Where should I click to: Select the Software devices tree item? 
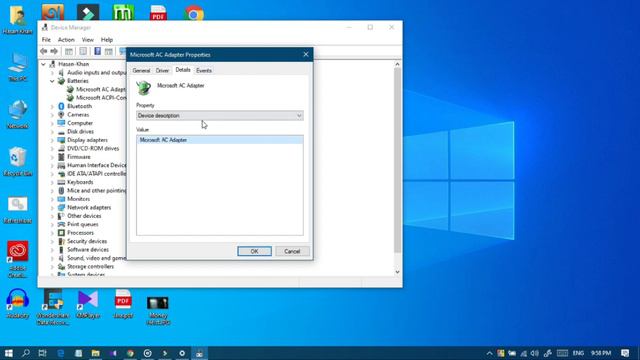click(x=88, y=249)
